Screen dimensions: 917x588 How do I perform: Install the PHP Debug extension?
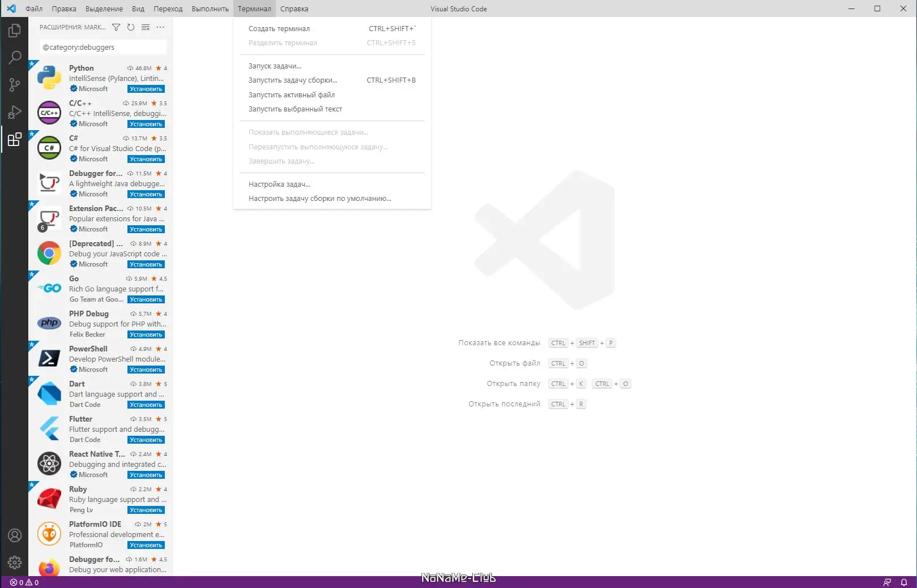pyautogui.click(x=146, y=334)
